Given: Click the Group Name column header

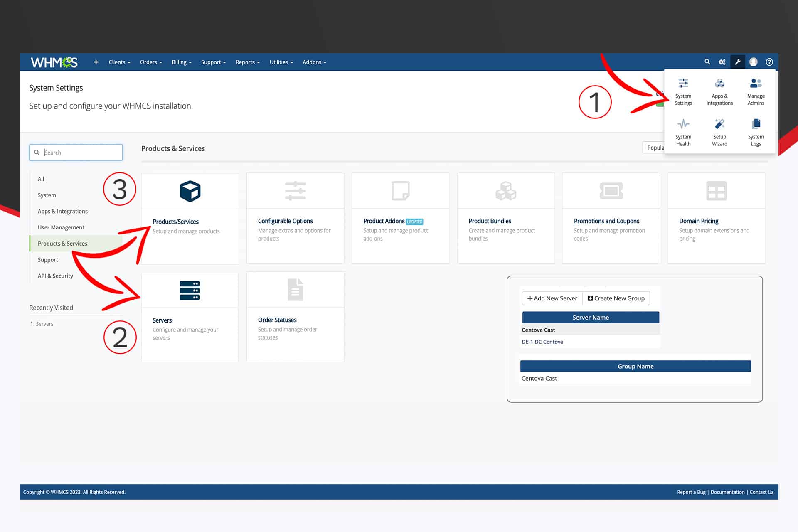Looking at the screenshot, I should [635, 366].
